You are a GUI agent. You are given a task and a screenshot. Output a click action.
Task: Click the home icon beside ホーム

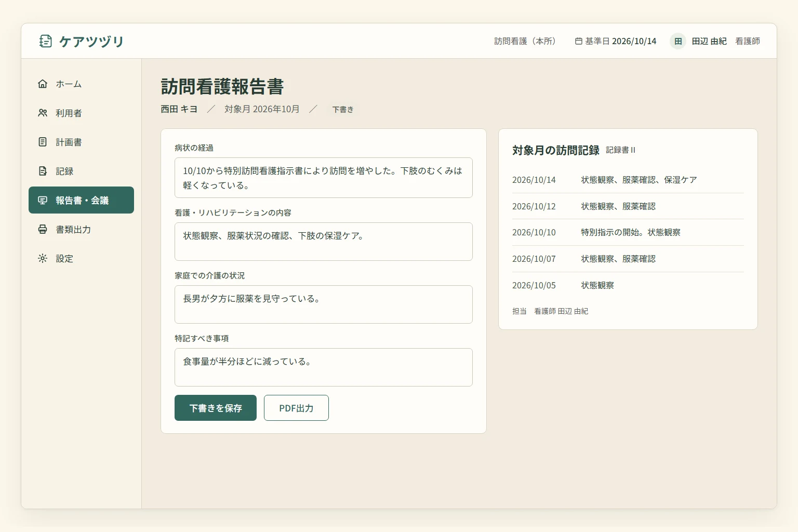[43, 84]
